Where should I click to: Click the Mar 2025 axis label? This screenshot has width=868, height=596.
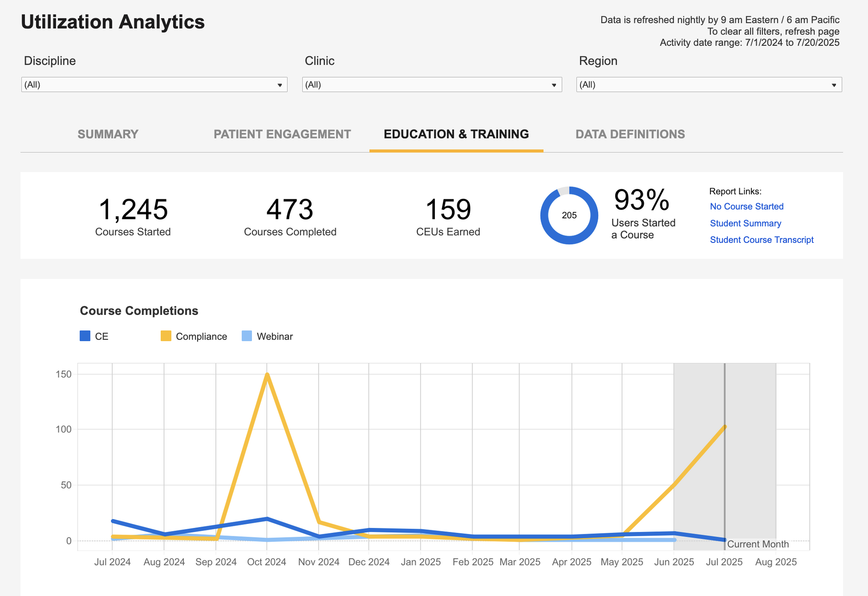[x=520, y=562]
